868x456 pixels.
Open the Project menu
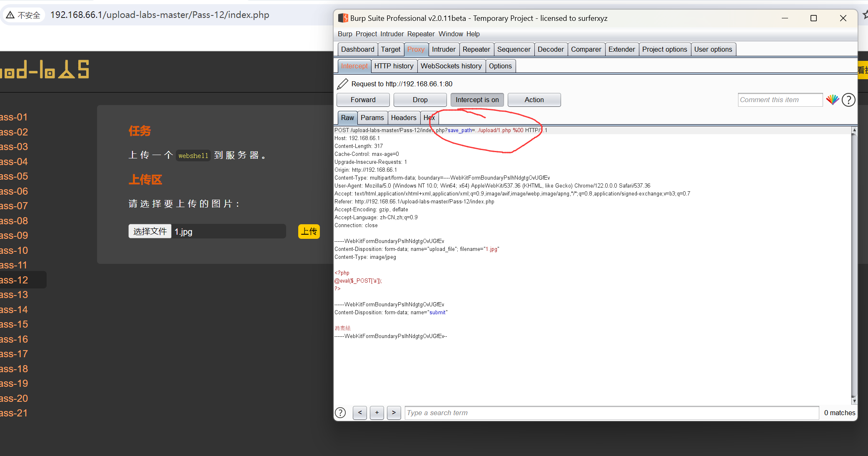[367, 34]
